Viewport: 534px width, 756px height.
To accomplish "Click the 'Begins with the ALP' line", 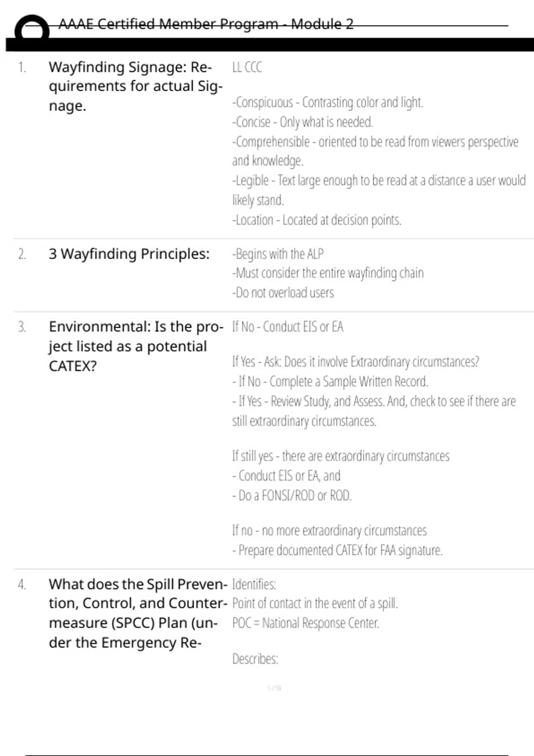I will click(x=278, y=254).
